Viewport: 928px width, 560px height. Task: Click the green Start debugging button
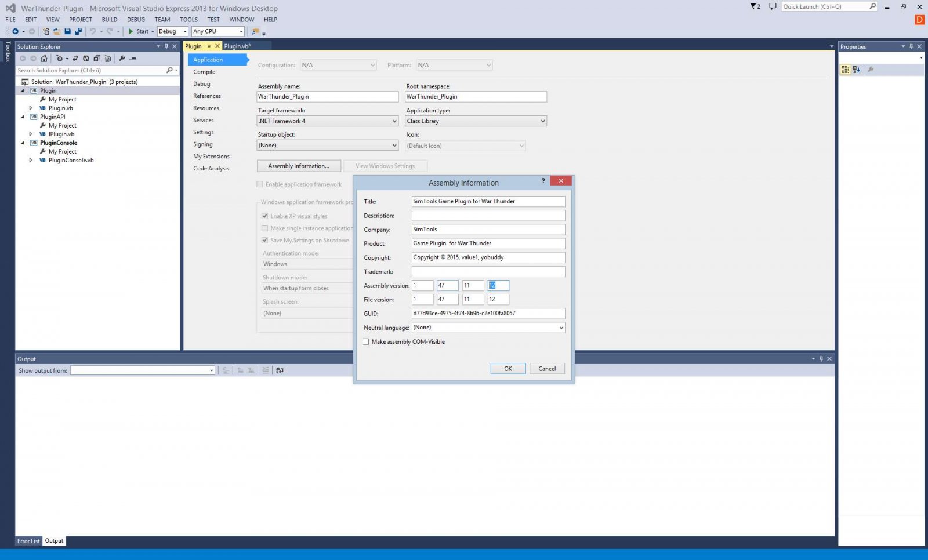139,31
